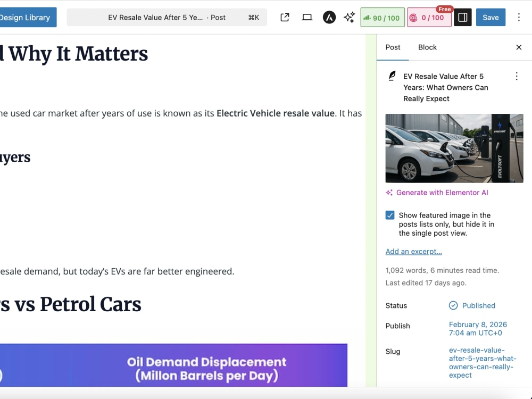Click the Why It Matters heading

[x=74, y=54]
